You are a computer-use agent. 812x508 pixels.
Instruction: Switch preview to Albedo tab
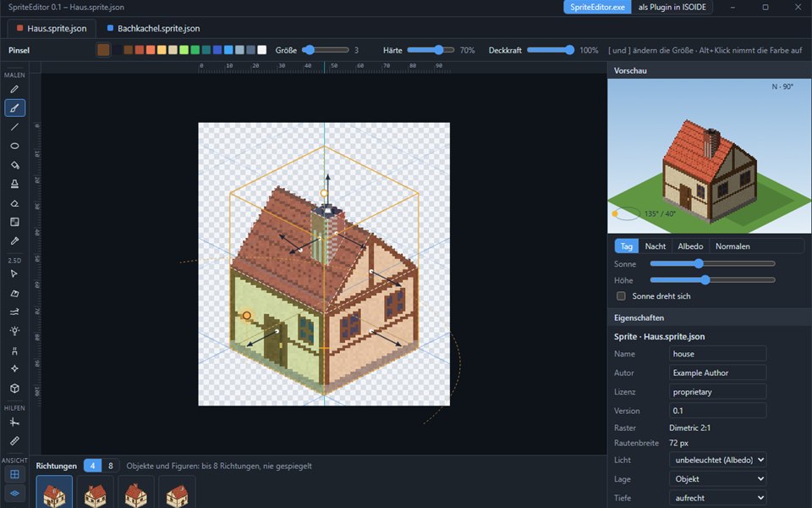[x=690, y=246]
